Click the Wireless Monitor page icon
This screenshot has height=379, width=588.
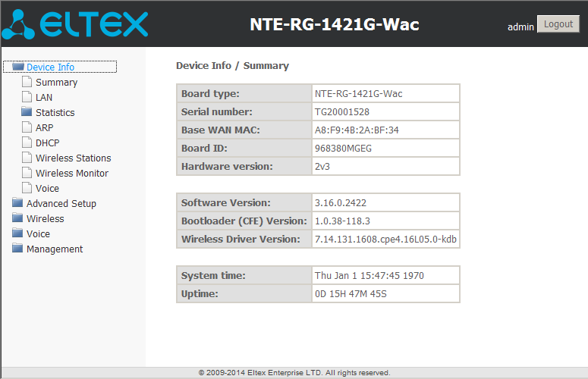[x=27, y=173]
